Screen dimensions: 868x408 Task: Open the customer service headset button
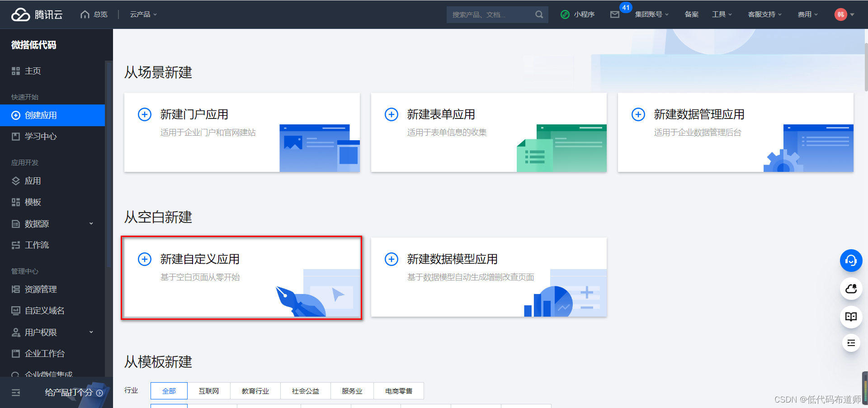[851, 261]
